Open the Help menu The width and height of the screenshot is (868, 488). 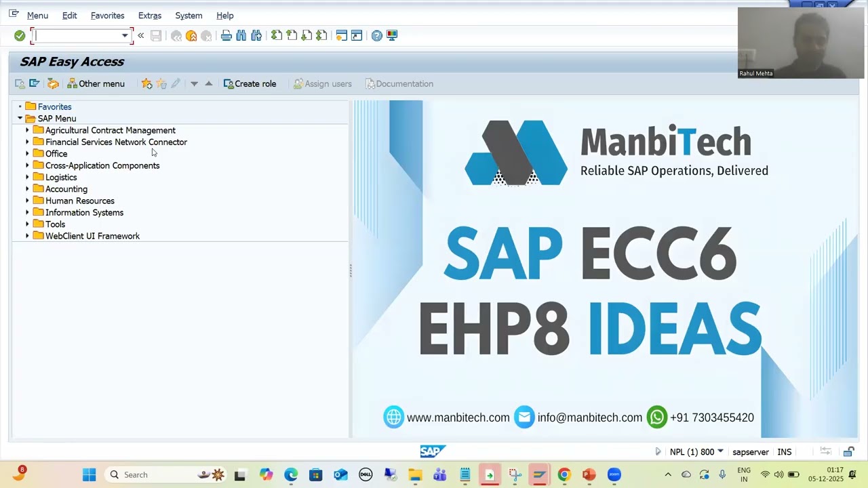(x=224, y=16)
